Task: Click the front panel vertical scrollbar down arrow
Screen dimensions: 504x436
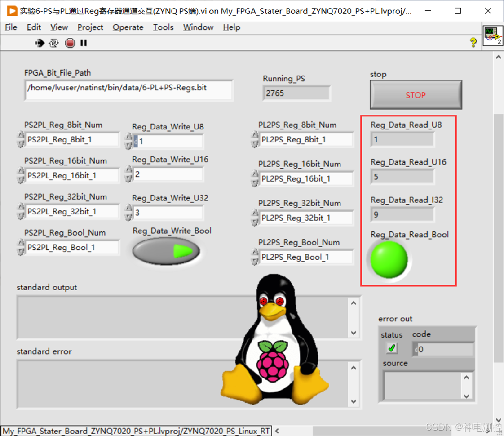Action: point(499,420)
